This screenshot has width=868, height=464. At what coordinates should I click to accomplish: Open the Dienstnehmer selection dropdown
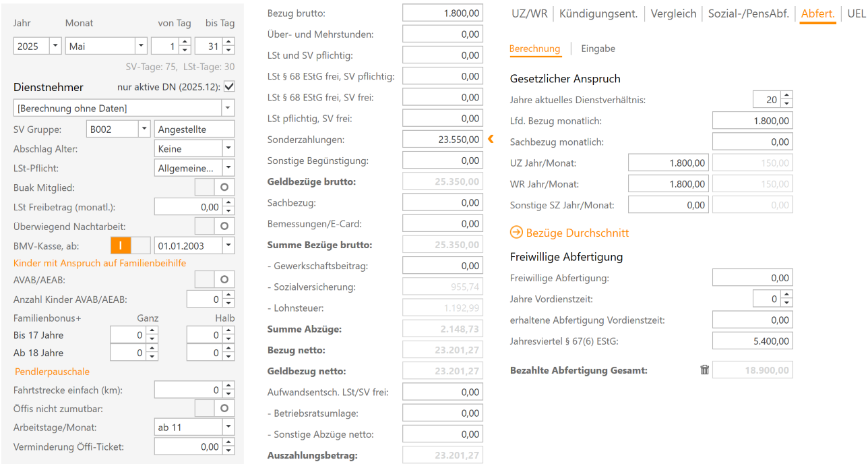(x=227, y=109)
